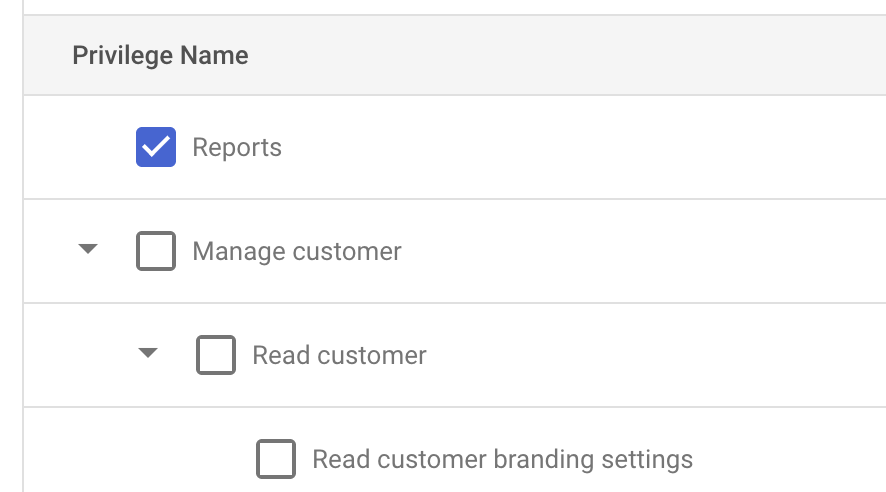Click the Read customer label text

tap(339, 355)
